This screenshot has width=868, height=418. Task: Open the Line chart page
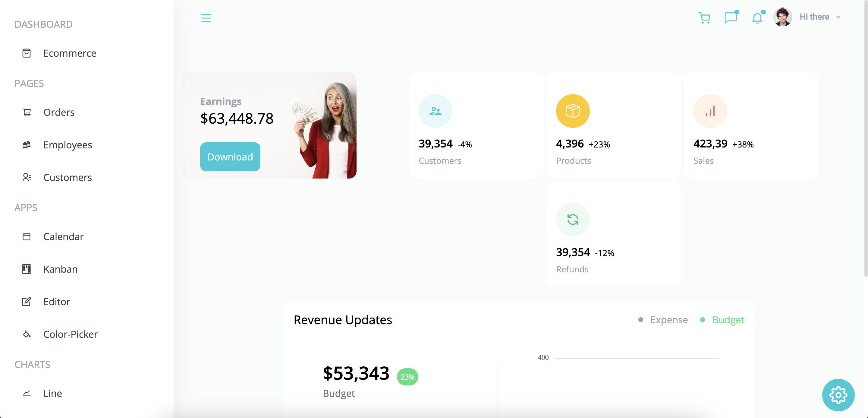click(52, 393)
